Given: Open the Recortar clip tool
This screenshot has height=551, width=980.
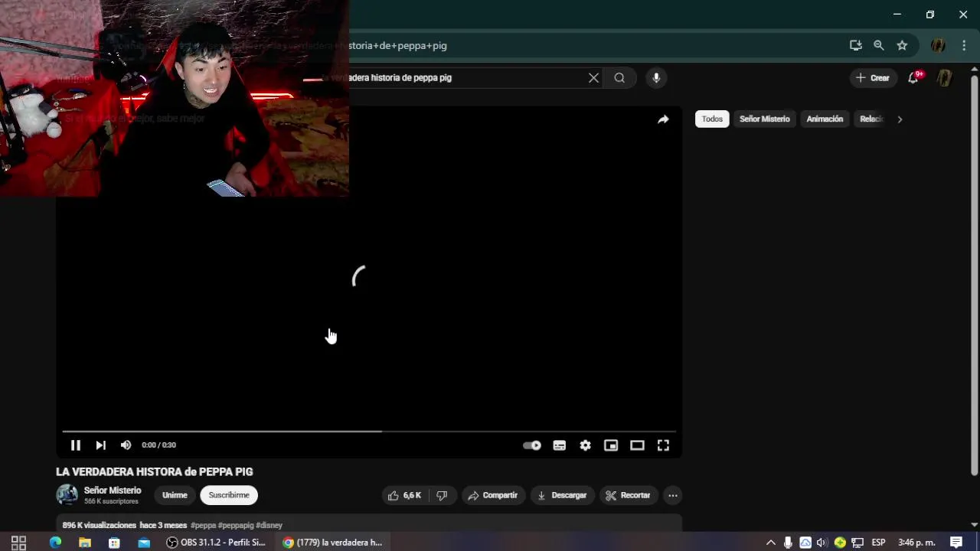Looking at the screenshot, I should 628,495.
